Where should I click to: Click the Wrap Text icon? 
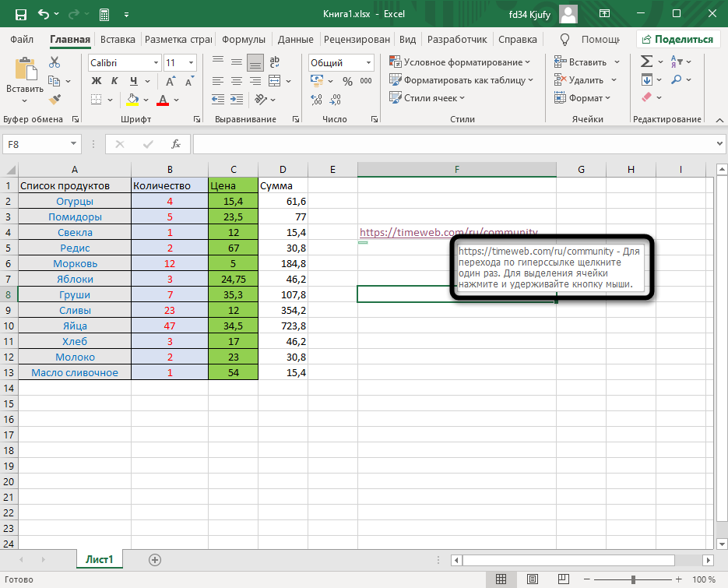pos(273,62)
